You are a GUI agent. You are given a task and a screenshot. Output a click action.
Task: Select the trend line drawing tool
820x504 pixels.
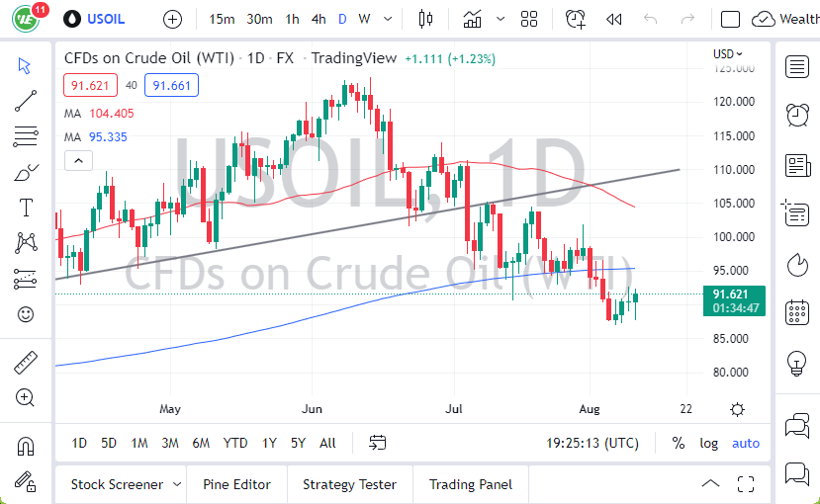[26, 100]
